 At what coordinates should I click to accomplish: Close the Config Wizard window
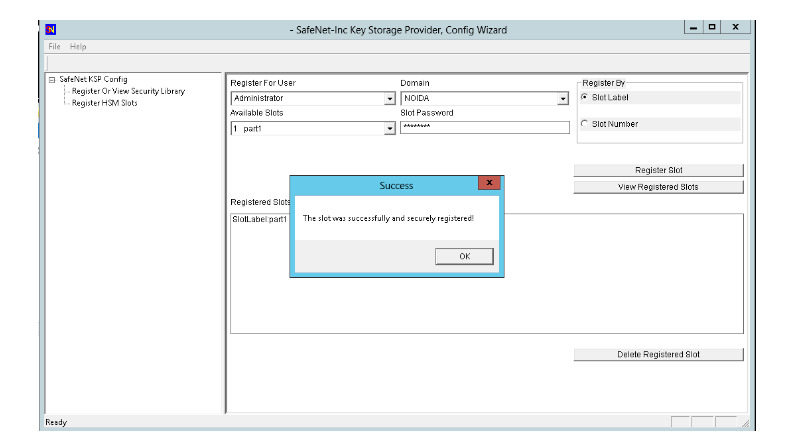(x=735, y=27)
